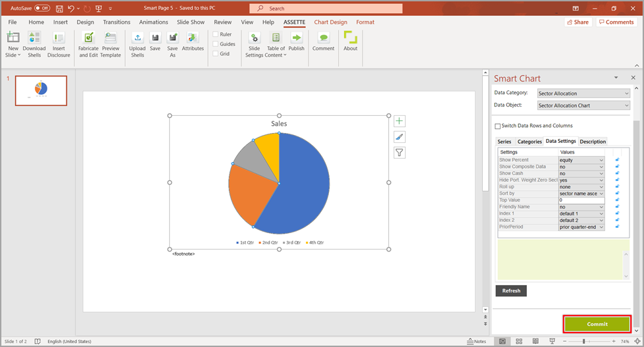Open the Chart Design ribbon tab
The width and height of the screenshot is (644, 347).
pos(331,22)
